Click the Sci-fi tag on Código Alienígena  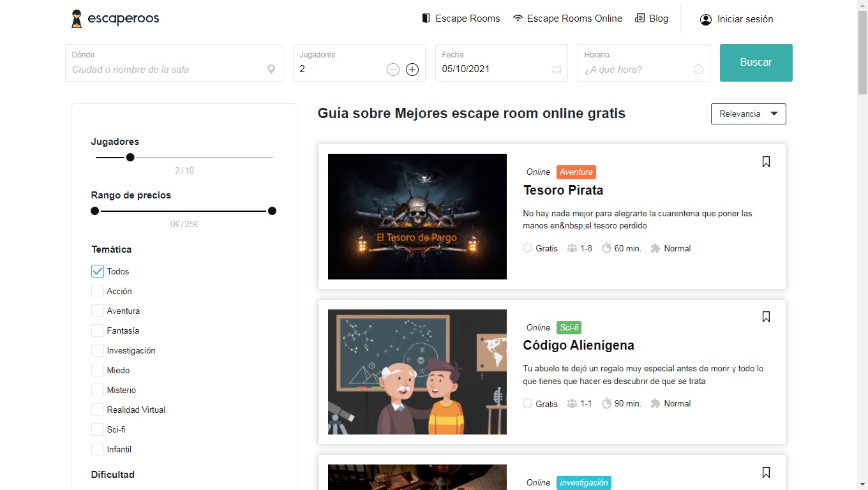point(569,327)
